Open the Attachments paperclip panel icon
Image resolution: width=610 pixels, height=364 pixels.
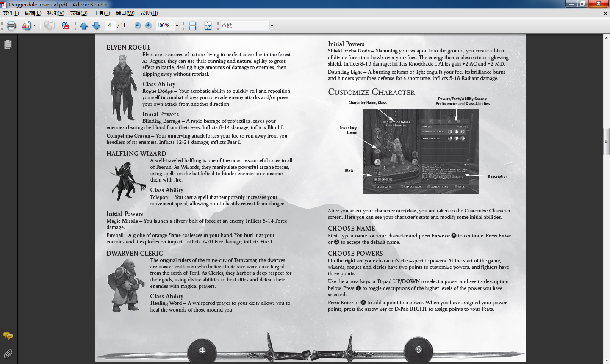[x=8, y=353]
